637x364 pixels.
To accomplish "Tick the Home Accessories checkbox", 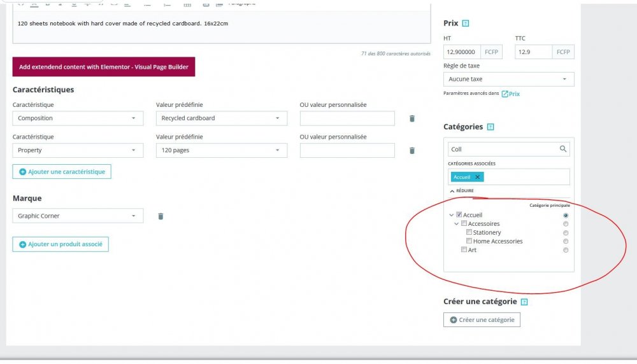I will 469,241.
